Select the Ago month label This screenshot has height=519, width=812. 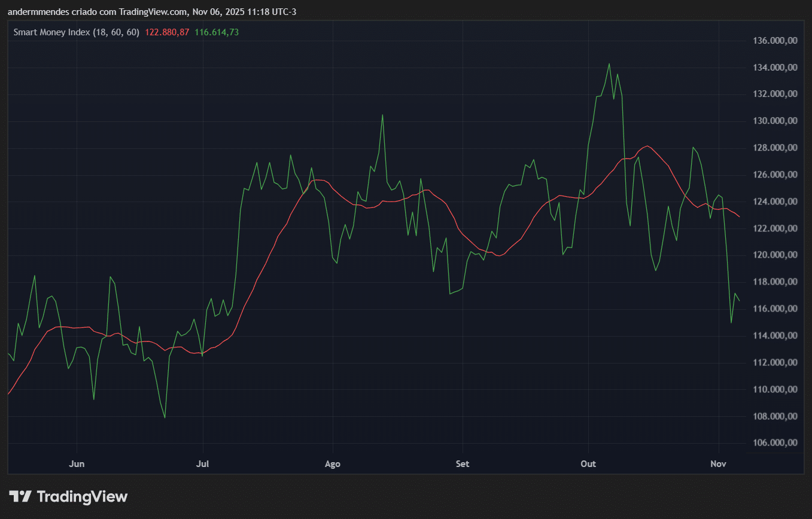[332, 464]
